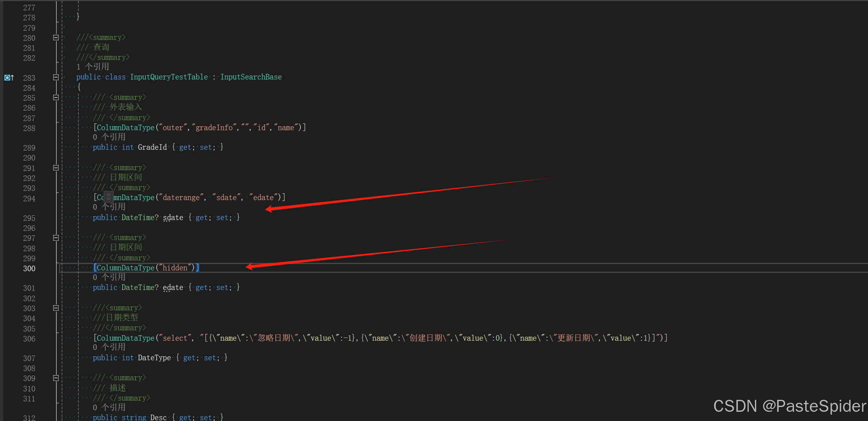This screenshot has height=421, width=868.
Task: Click the 外表输入 comment on line 286
Action: 126,107
